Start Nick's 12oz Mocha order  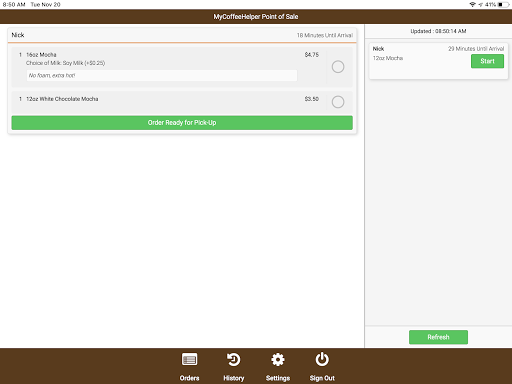(x=487, y=61)
